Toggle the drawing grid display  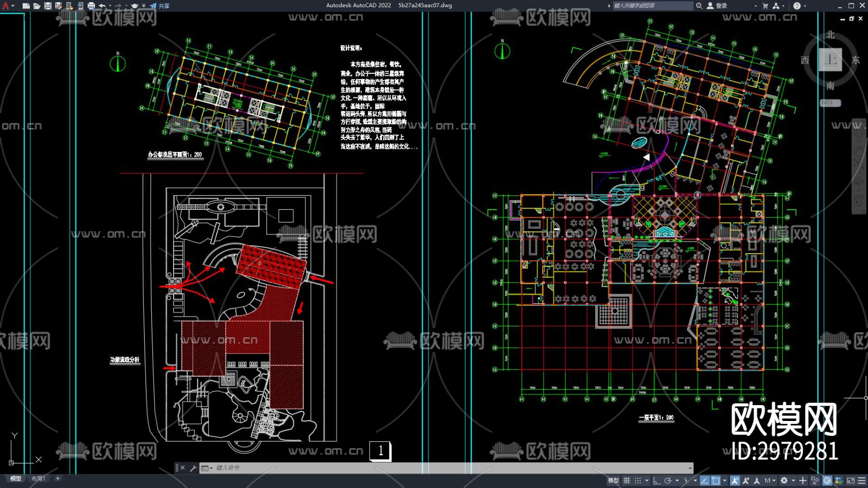626,480
